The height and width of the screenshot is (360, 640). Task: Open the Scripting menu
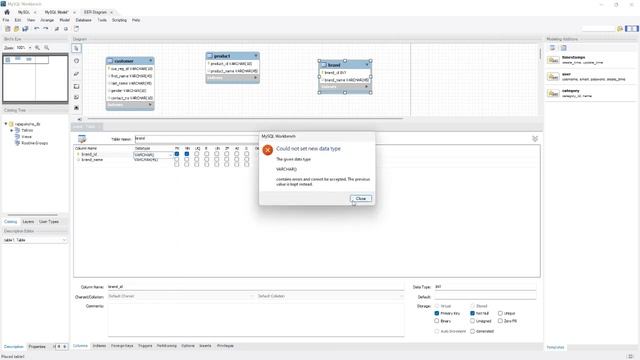[119, 20]
